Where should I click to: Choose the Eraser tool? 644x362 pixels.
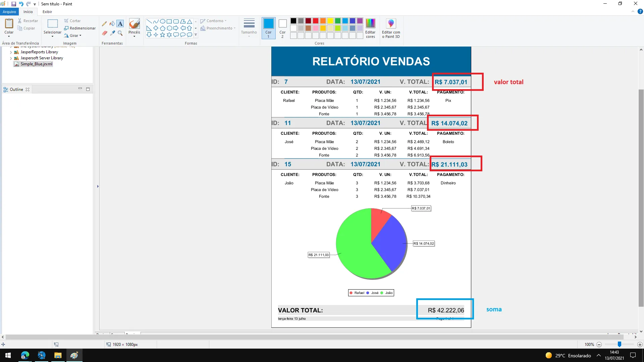coord(104,33)
